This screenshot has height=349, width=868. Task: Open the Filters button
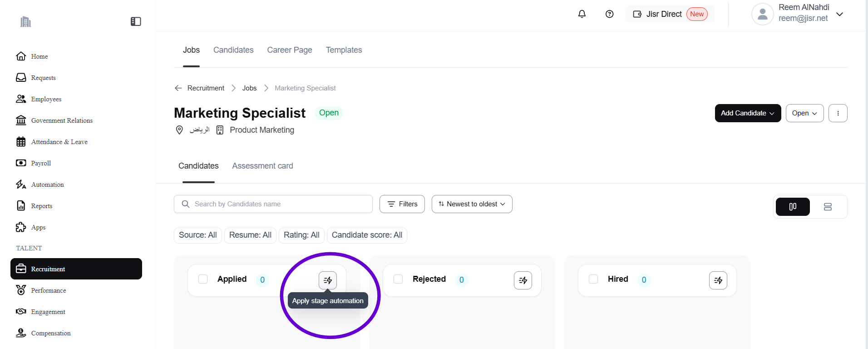(x=402, y=204)
